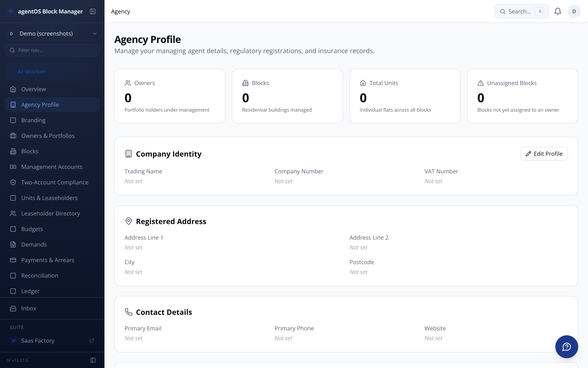This screenshot has height=368, width=588.
Task: Click the Demands document icon
Action: (x=13, y=245)
